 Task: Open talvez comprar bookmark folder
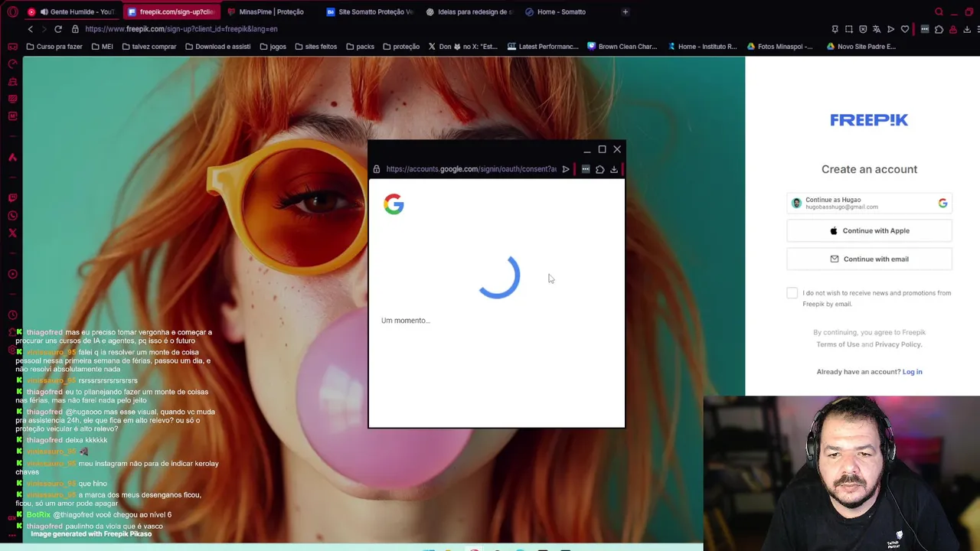click(148, 47)
